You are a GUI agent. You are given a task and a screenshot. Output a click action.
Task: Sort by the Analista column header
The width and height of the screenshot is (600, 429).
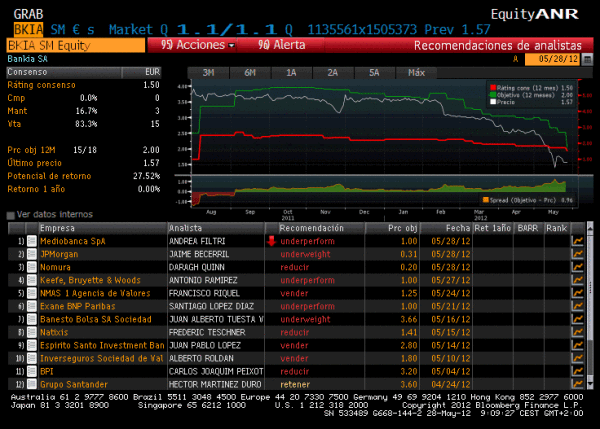click(216, 228)
